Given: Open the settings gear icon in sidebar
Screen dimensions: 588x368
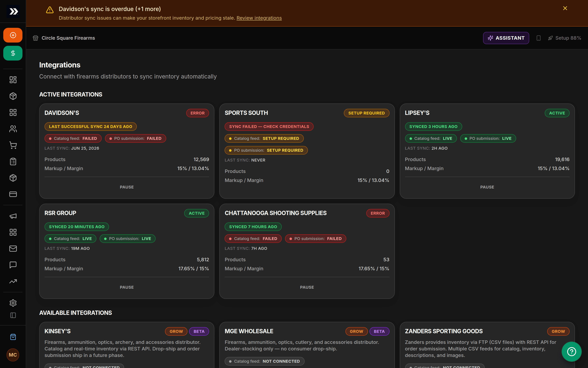Looking at the screenshot, I should point(13,303).
